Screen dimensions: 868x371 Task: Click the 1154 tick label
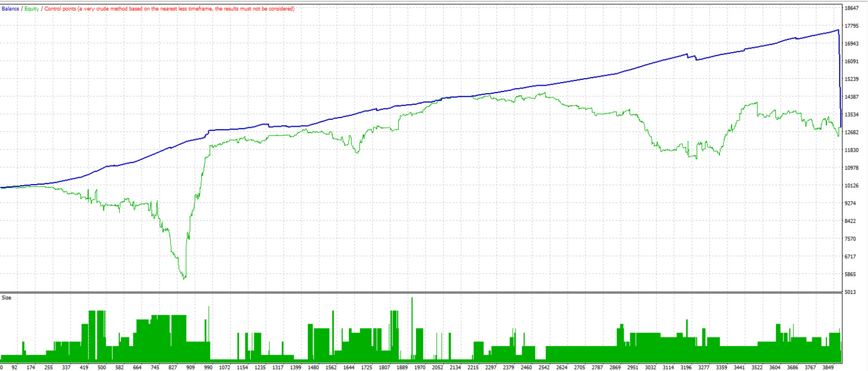pyautogui.click(x=242, y=368)
